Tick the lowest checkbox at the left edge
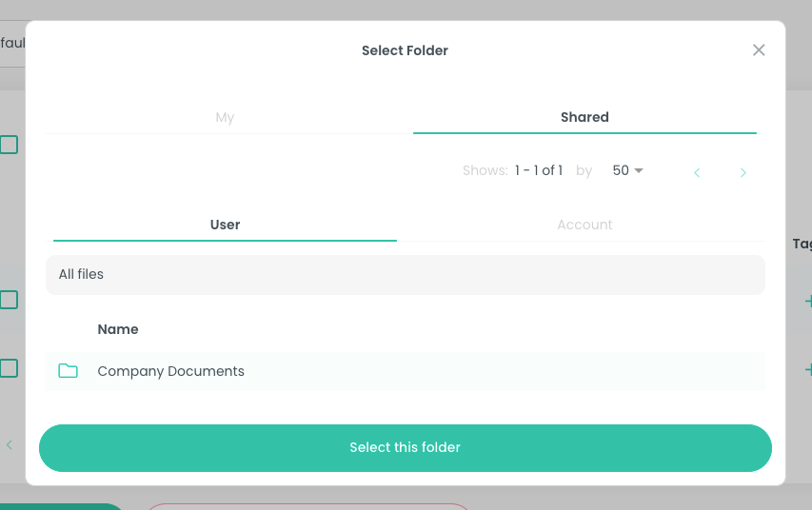Viewport: 812px width, 510px height. click(x=9, y=367)
